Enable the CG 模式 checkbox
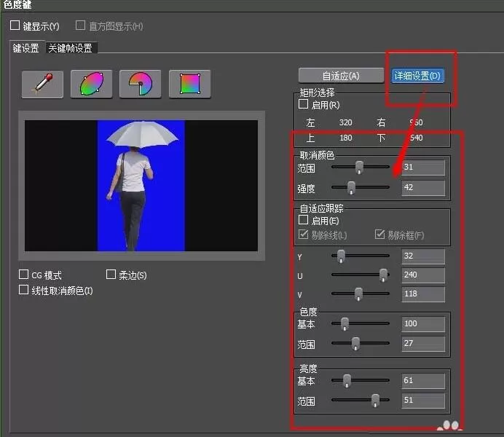Screen dimensions: 504x437 pos(23,275)
